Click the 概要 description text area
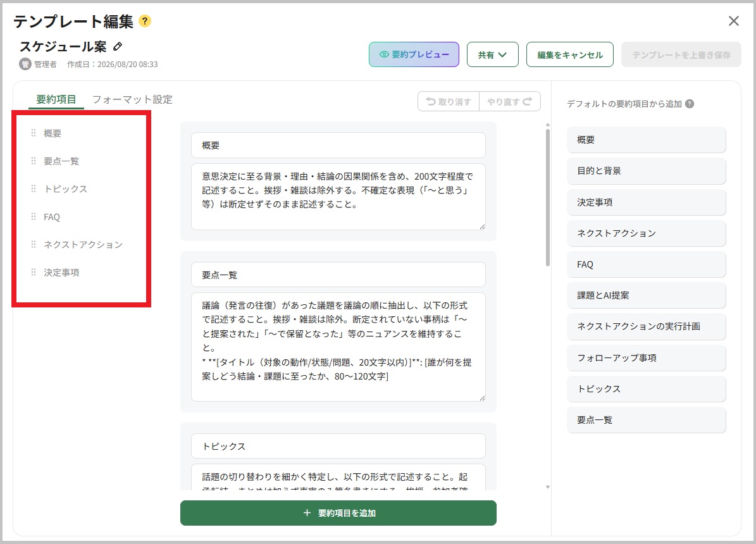 point(338,197)
